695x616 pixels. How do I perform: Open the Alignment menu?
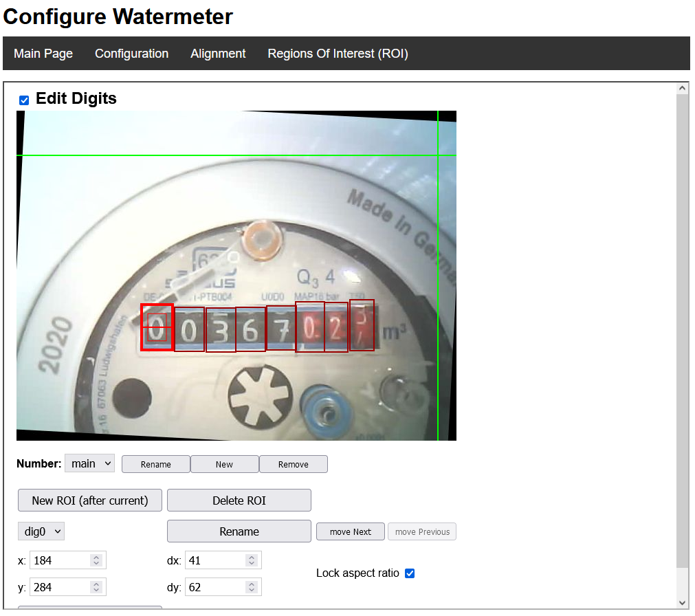coord(218,54)
